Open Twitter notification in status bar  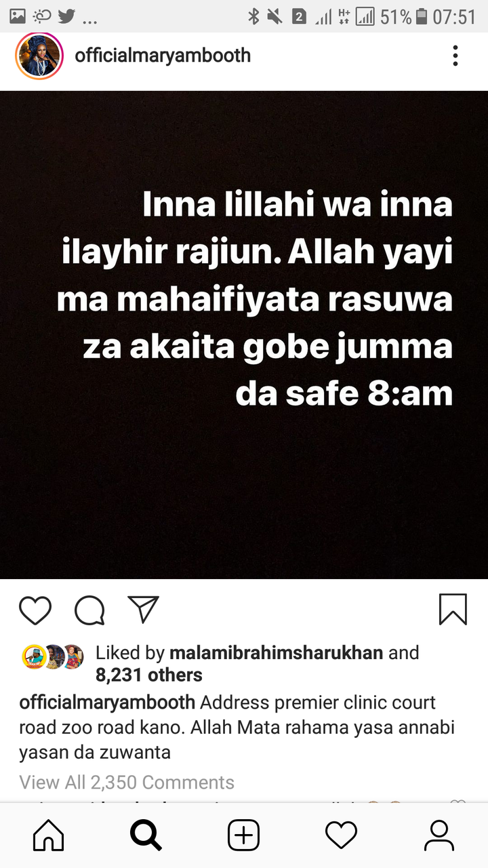point(66,16)
